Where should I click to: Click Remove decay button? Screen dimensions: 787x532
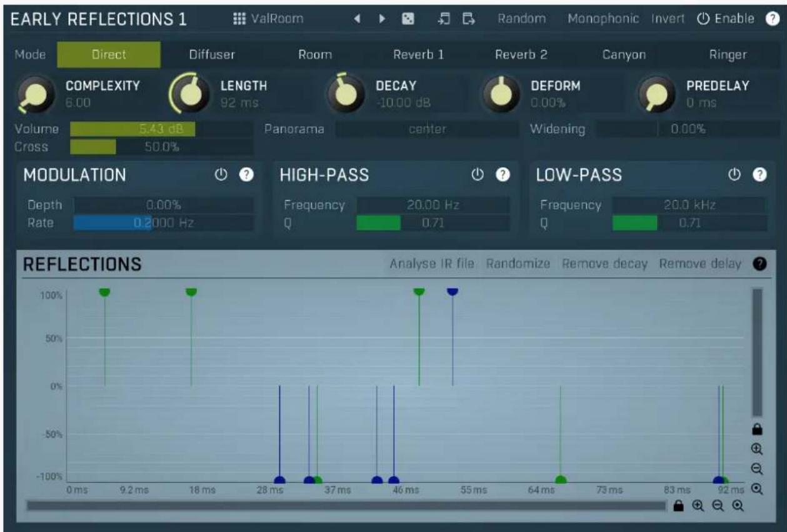coord(604,264)
